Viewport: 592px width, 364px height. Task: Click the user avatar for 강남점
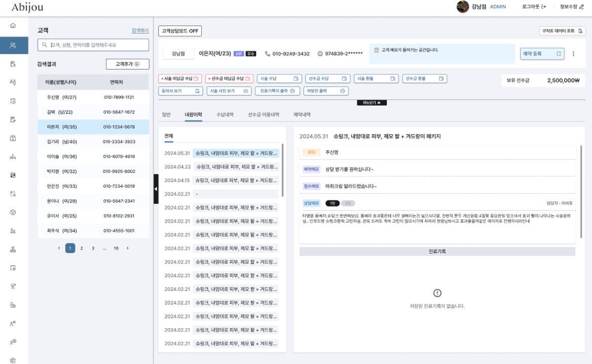pos(462,7)
